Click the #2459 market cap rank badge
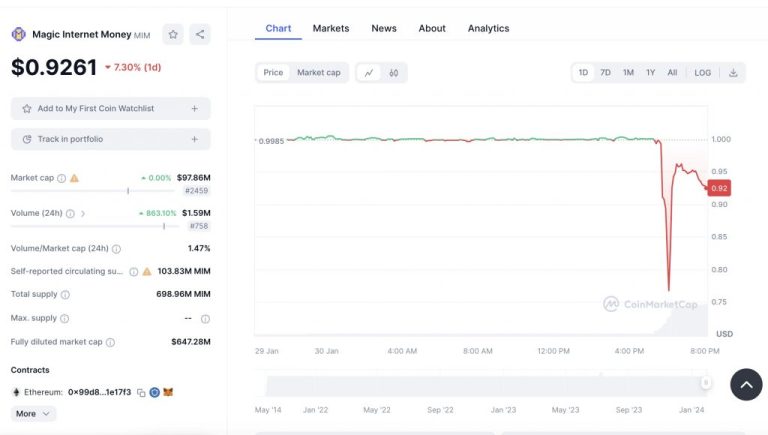Image resolution: width=768 pixels, height=435 pixels. [x=196, y=191]
